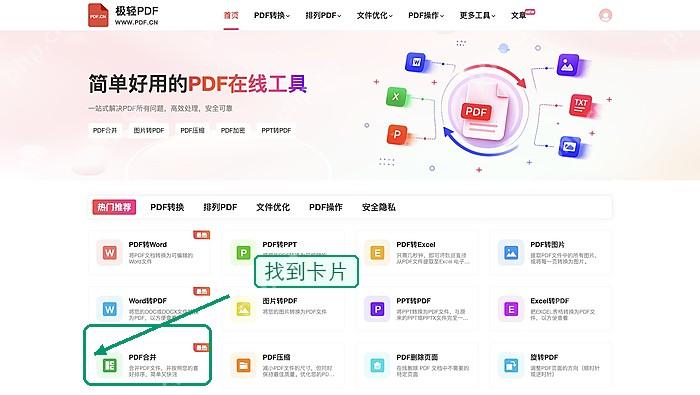Click the PDF转Word card icon
This screenshot has height=395, width=700.
109,253
